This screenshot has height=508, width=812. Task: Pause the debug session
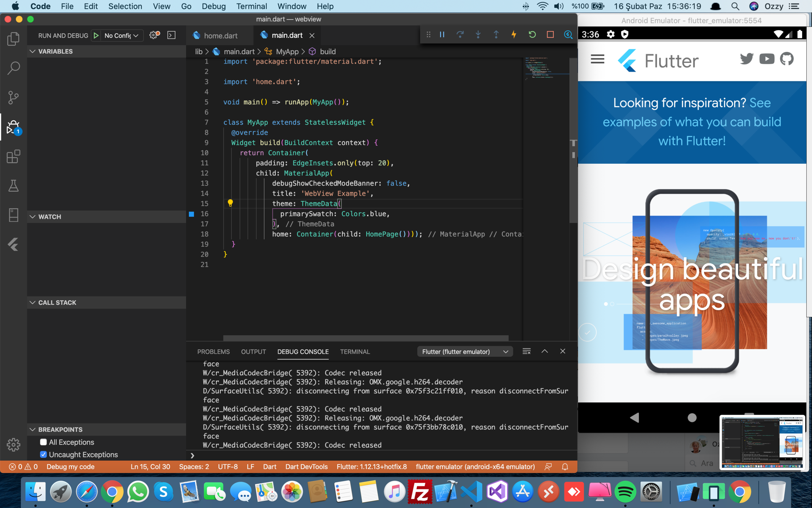coord(442,35)
